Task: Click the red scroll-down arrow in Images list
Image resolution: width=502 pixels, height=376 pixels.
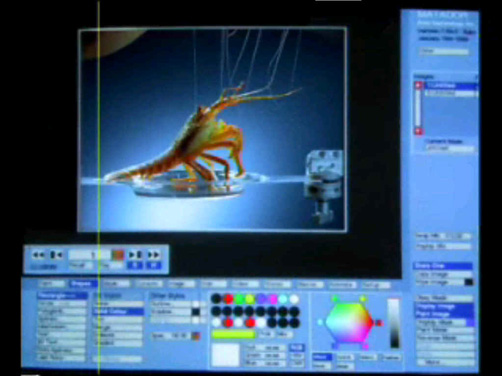Action: click(419, 131)
